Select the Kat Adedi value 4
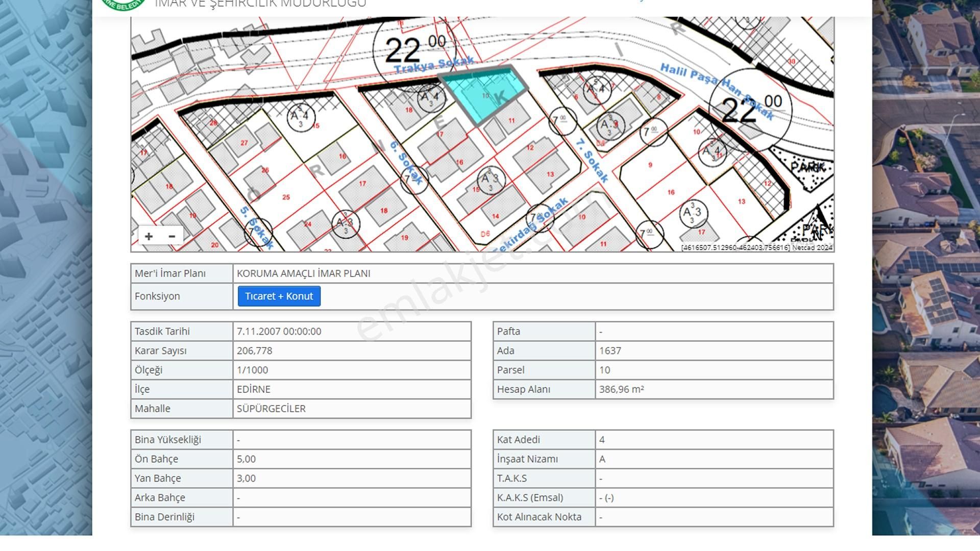Image resolution: width=980 pixels, height=551 pixels. (602, 440)
